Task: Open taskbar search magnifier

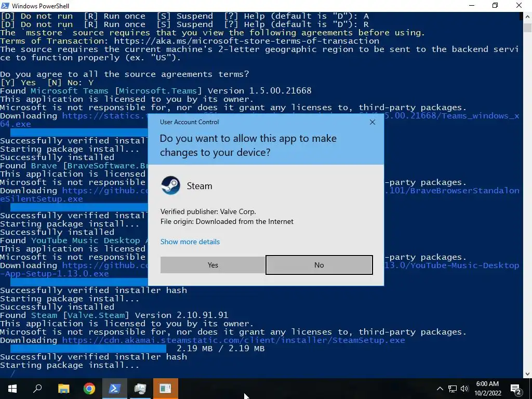Action: coord(37,389)
